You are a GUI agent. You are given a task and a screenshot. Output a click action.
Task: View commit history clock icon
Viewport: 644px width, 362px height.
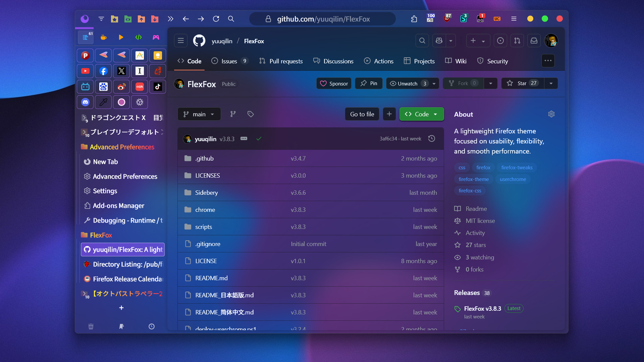click(432, 138)
